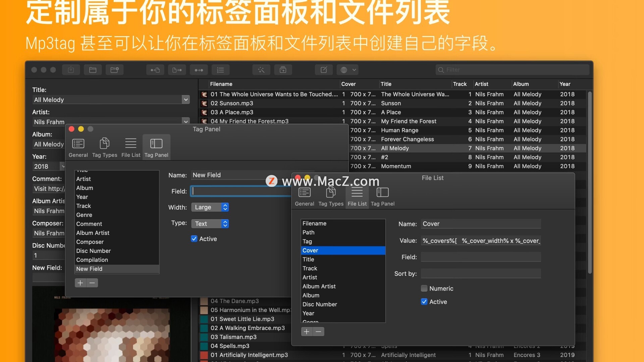644x362 pixels.
Task: Click the Name field containing Cover
Action: pyautogui.click(x=481, y=224)
